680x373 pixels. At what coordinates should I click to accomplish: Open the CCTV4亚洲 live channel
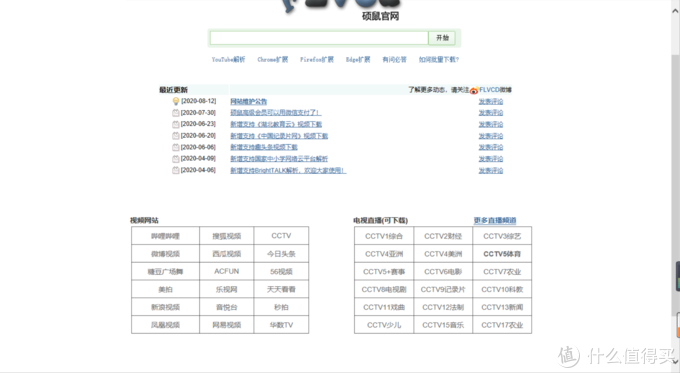coord(384,254)
